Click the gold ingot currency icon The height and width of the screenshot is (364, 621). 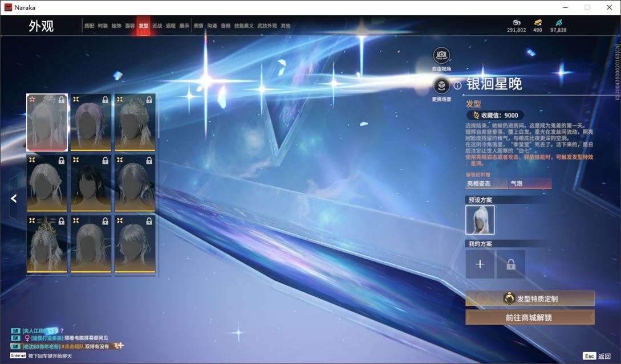pos(537,23)
